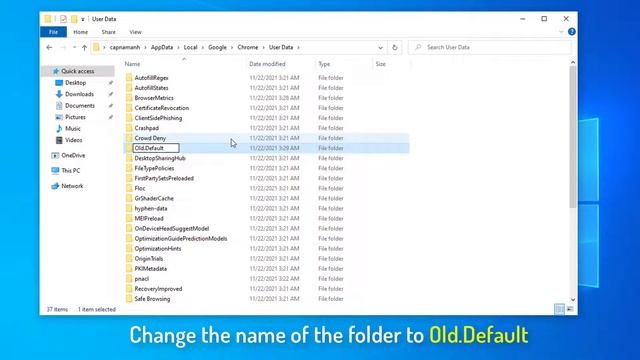640x360 pixels.
Task: Refresh the User Data folder
Action: (x=394, y=47)
